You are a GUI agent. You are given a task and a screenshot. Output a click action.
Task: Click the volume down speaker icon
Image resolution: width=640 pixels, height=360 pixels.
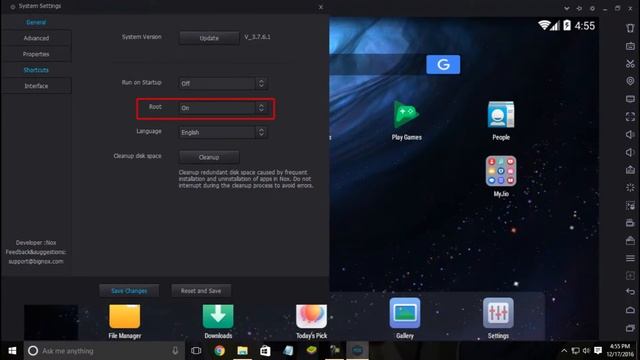tap(630, 152)
